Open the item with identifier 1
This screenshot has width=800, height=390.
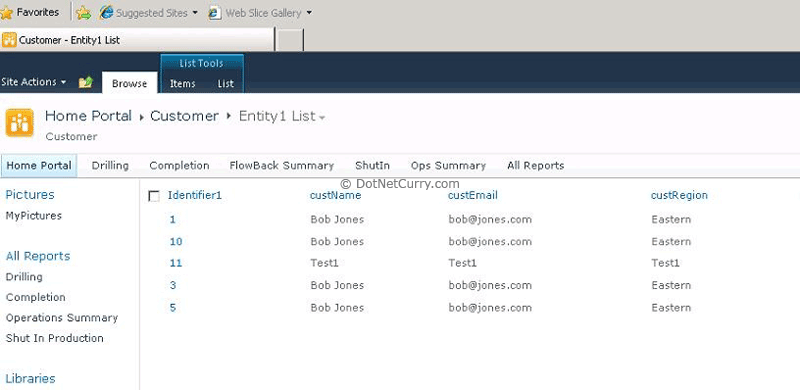coord(172,220)
